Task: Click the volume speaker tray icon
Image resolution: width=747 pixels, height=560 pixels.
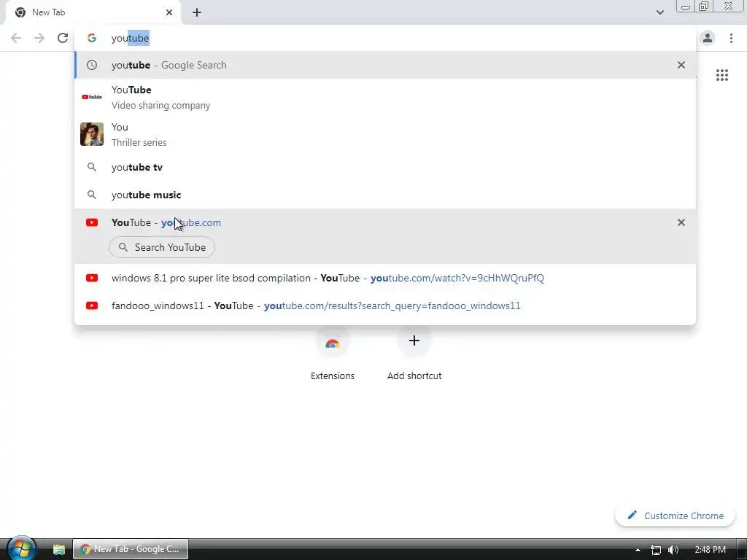Action: 673,550
